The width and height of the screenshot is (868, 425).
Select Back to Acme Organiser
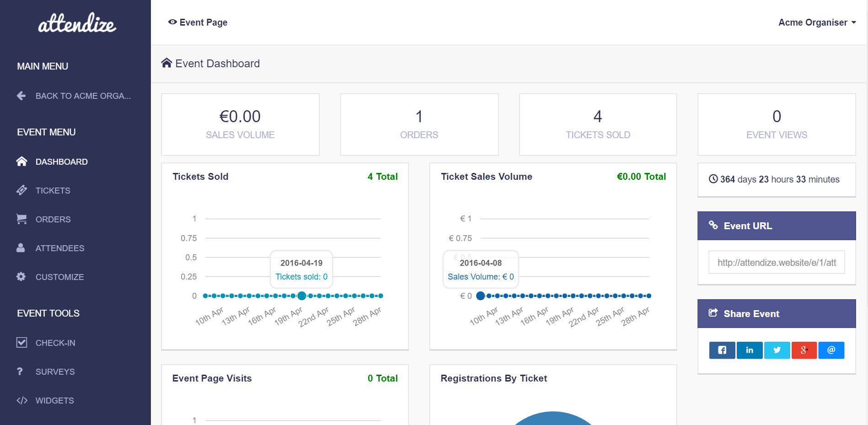(73, 96)
